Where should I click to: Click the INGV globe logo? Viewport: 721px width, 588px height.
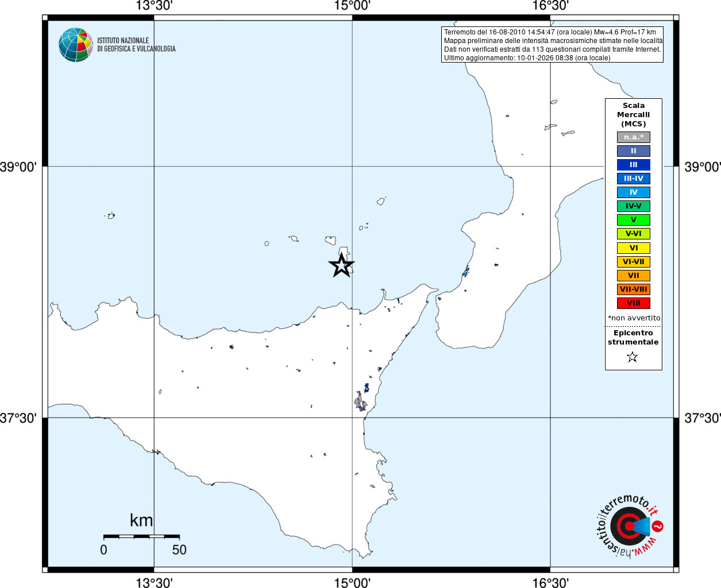(x=76, y=45)
